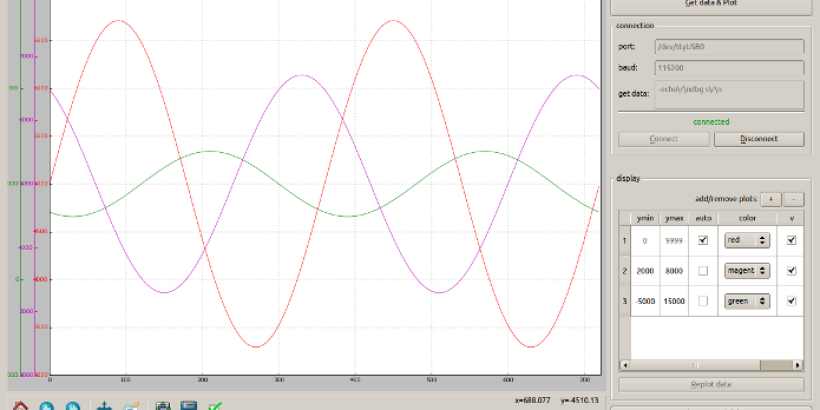Screen dimensions: 820x410
Task: Remove a plot with the - button
Action: point(794,199)
